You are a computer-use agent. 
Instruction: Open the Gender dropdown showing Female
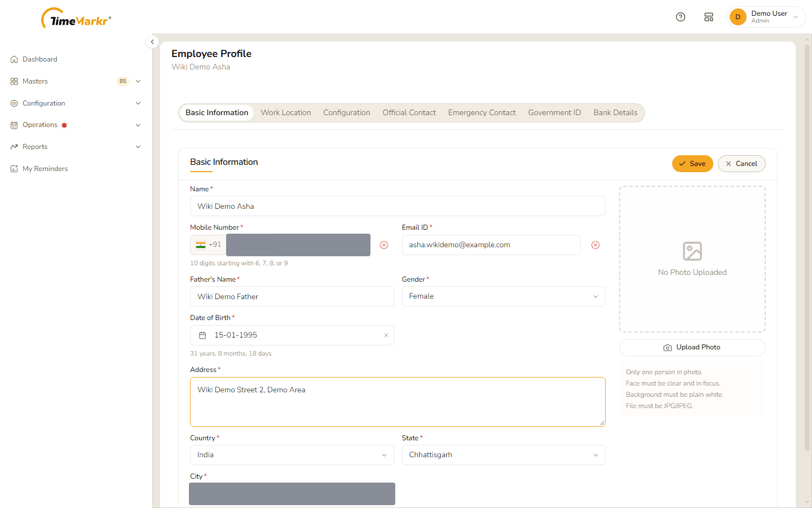(x=504, y=296)
